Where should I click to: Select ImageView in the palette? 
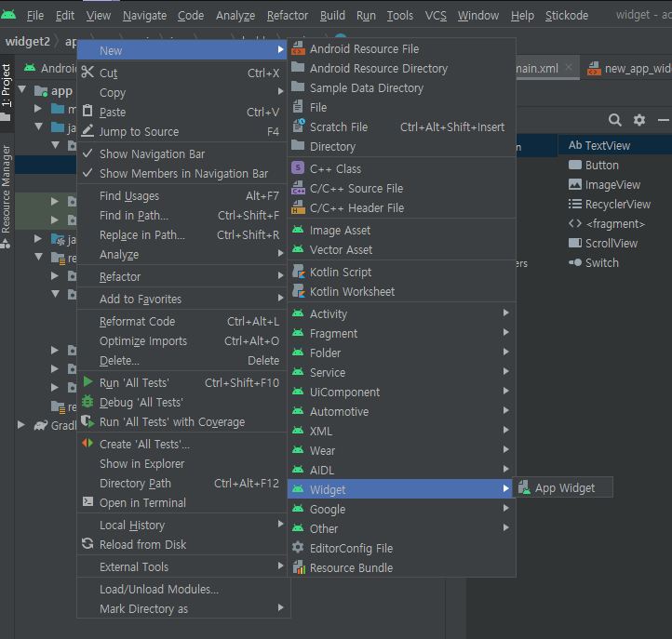click(x=614, y=184)
